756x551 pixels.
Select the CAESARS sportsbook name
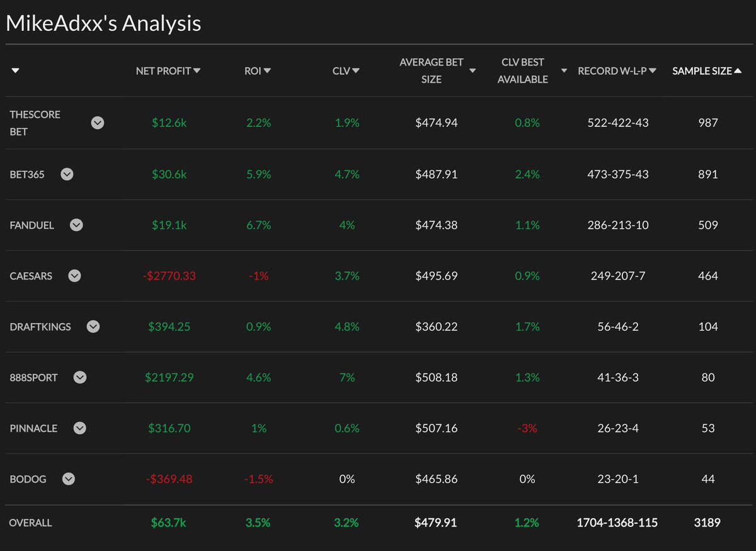tap(31, 276)
